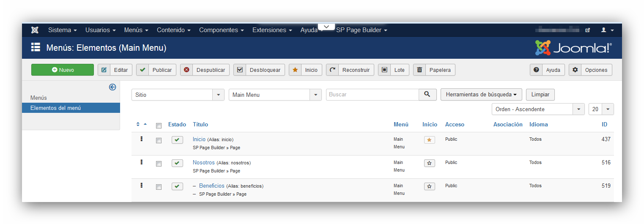Click into the Buscar search field
The image size is (644, 224).
tap(372, 95)
